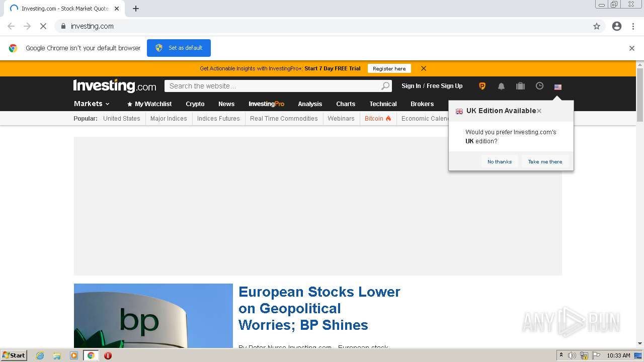This screenshot has width=644, height=362.
Task: Dismiss the InvestingPro+ promo banner
Action: [424, 68]
